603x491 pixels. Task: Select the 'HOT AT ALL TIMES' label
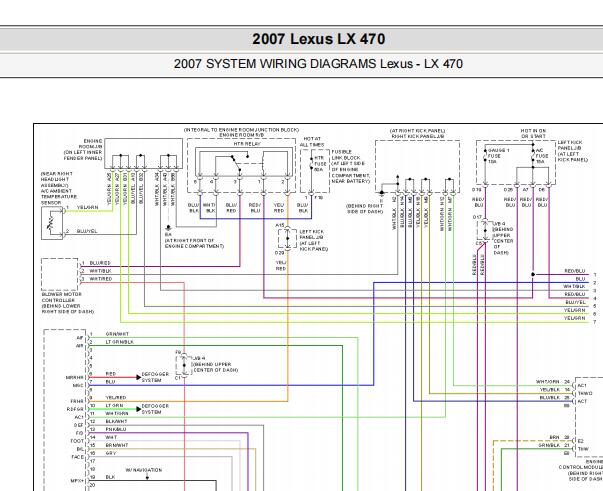click(x=312, y=141)
